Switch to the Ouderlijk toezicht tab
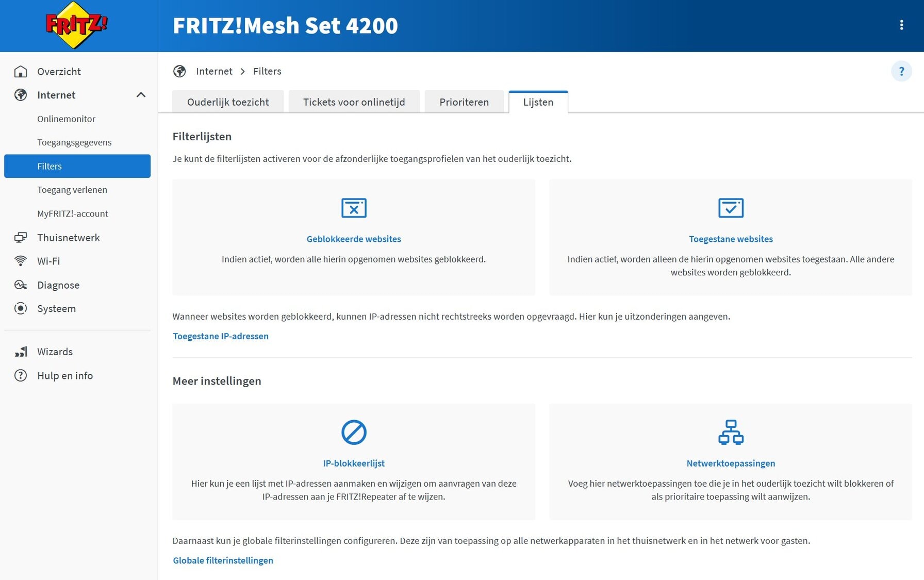 (x=228, y=102)
